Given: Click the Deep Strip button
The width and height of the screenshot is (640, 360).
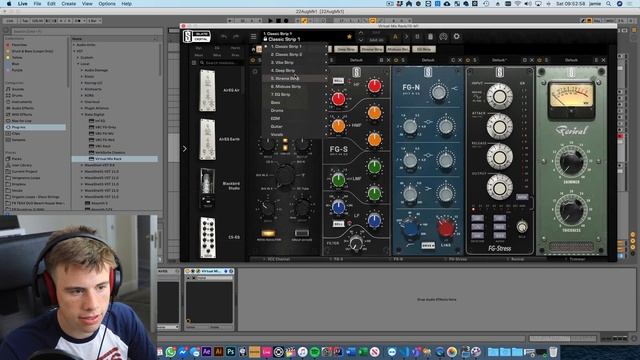Looking at the screenshot, I should pos(346,49).
